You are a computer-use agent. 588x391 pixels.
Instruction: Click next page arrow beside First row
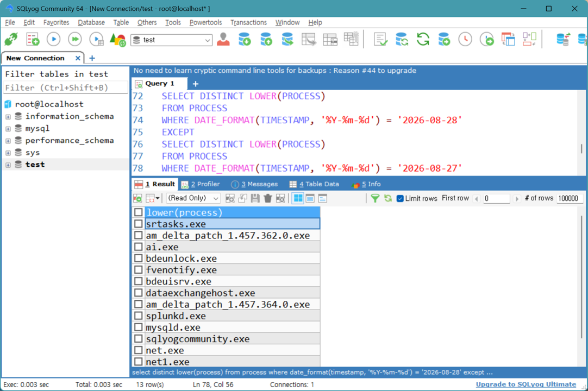coord(517,199)
